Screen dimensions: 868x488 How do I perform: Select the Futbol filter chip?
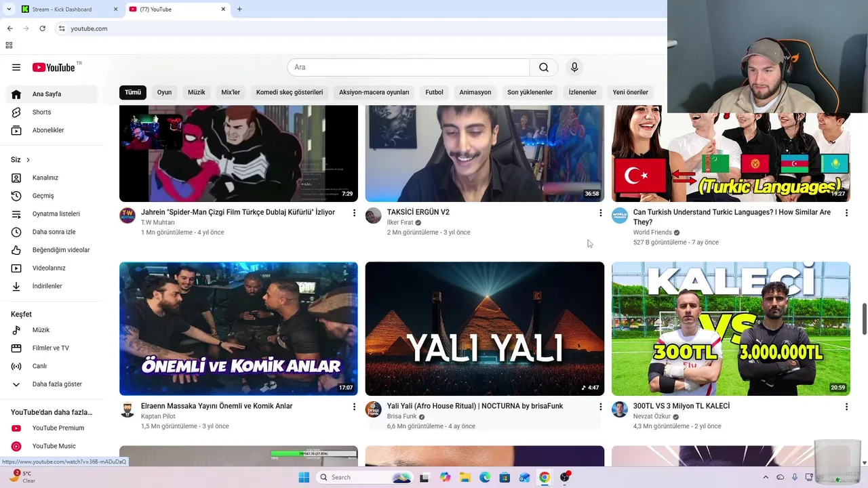434,92
